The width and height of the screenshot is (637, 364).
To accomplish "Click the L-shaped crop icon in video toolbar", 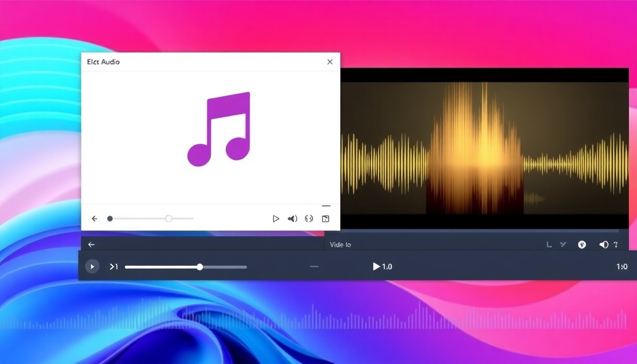I will pyautogui.click(x=549, y=245).
